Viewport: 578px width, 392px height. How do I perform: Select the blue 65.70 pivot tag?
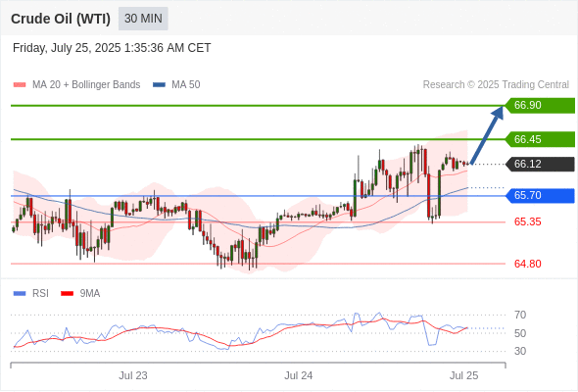pos(539,195)
